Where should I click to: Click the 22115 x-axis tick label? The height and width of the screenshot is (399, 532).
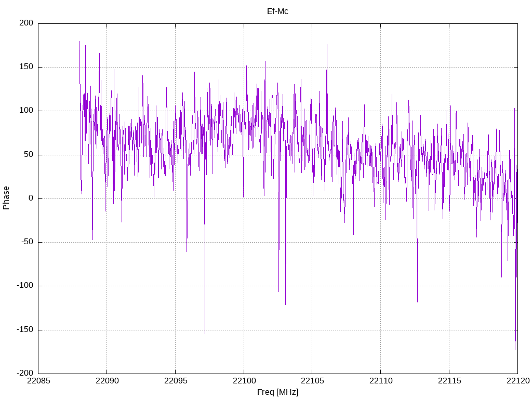[x=449, y=381]
